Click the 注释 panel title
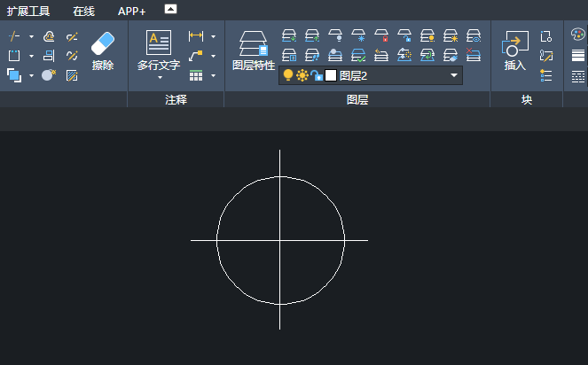Image resolution: width=588 pixels, height=365 pixels. 176,100
